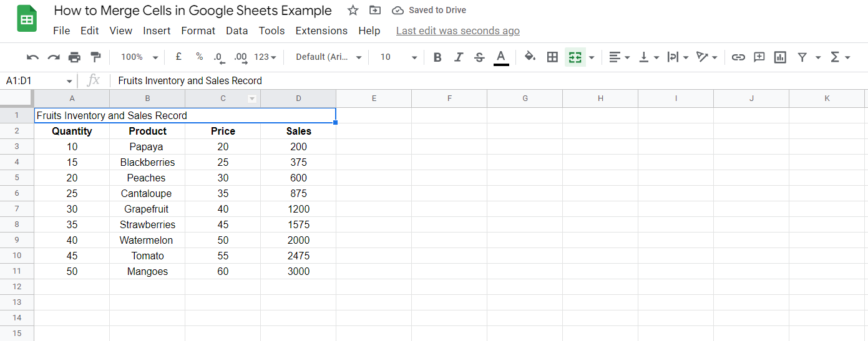Open the 123 number format dropdown
The height and width of the screenshot is (341, 868).
point(265,57)
